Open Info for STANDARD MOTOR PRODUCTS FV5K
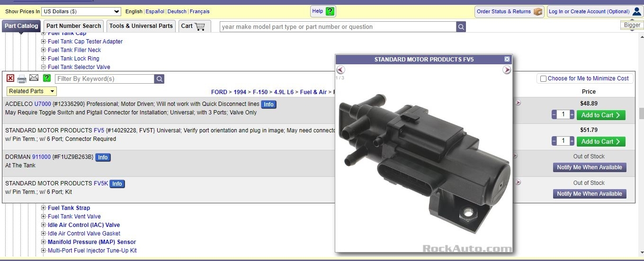This screenshot has height=261, width=644. (x=117, y=184)
